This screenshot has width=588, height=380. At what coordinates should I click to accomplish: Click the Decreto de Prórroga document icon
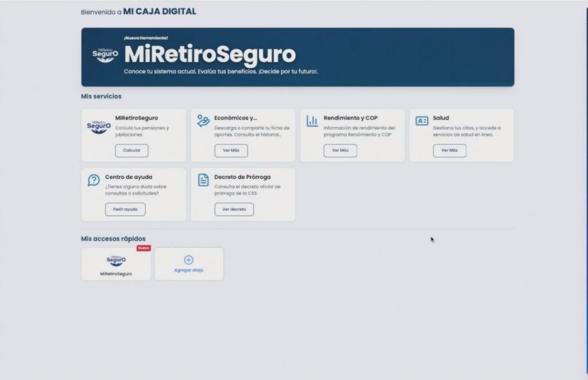click(x=203, y=179)
